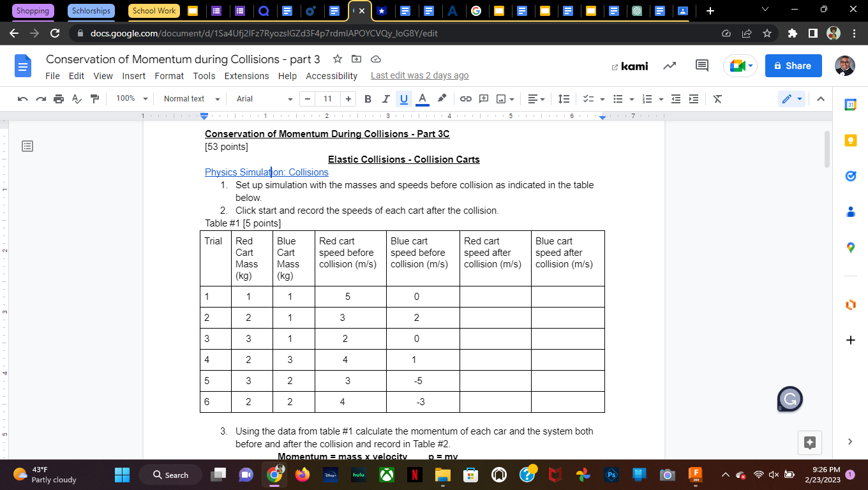Open the insert image dropdown
Image resolution: width=868 pixels, height=490 pixels.
(505, 99)
